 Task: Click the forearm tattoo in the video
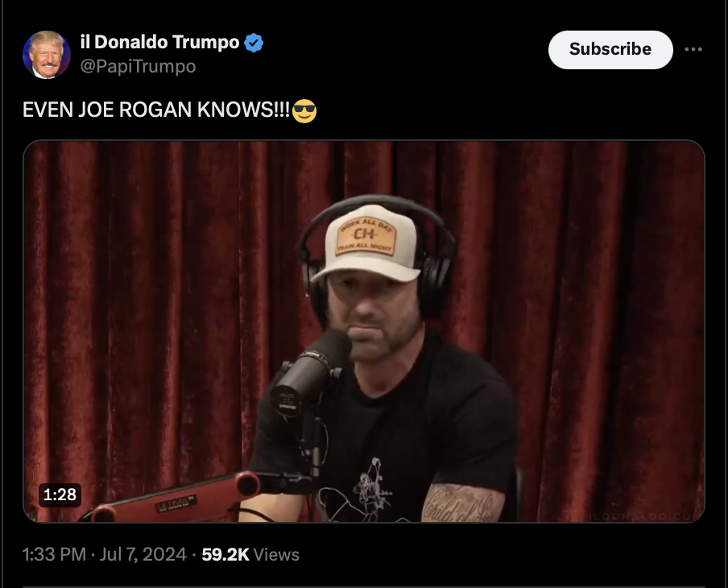tap(462, 503)
